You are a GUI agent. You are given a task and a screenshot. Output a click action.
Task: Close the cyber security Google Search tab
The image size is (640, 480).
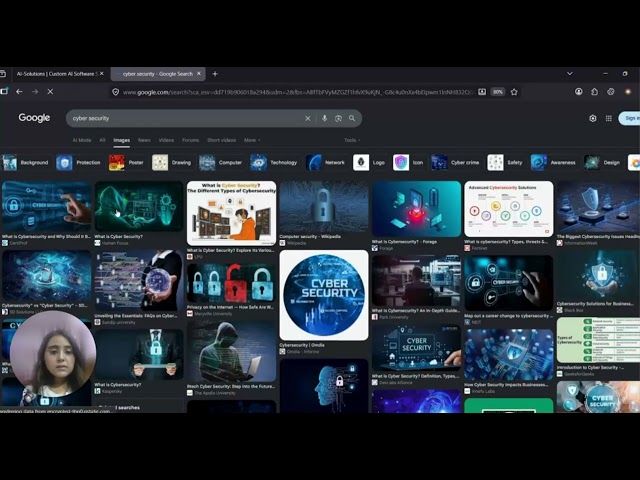(x=199, y=74)
